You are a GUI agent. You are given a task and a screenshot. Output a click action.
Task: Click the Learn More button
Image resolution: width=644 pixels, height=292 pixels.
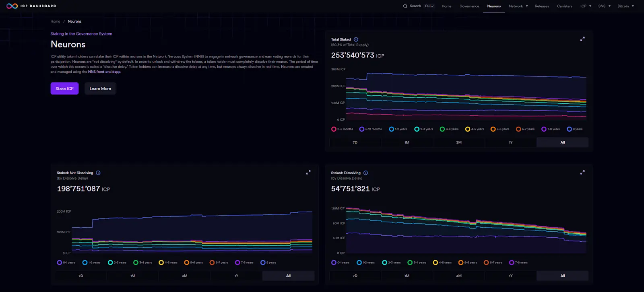tap(100, 88)
